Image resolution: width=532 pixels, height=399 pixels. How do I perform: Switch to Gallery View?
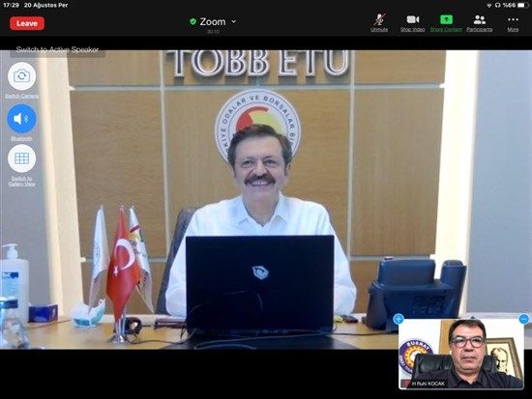[21, 158]
